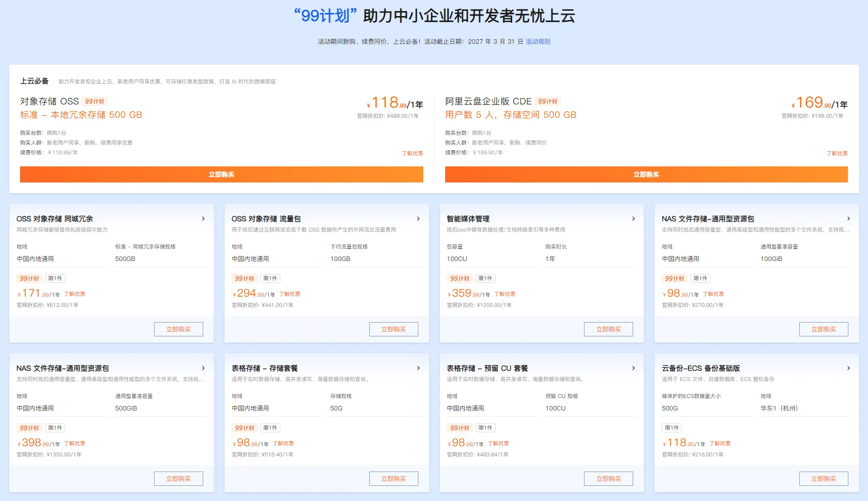Open the 500GB 同城冗余存储规格 selector

click(161, 259)
